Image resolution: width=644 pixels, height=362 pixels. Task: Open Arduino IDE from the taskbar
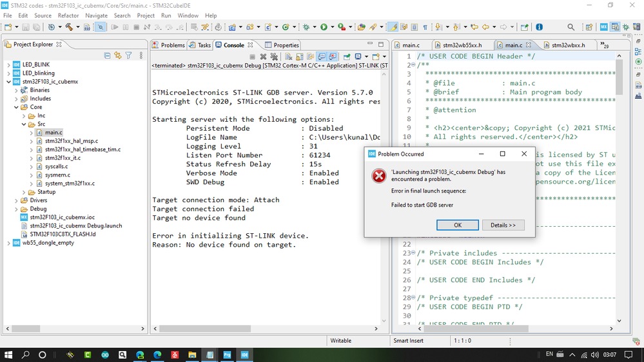105,355
